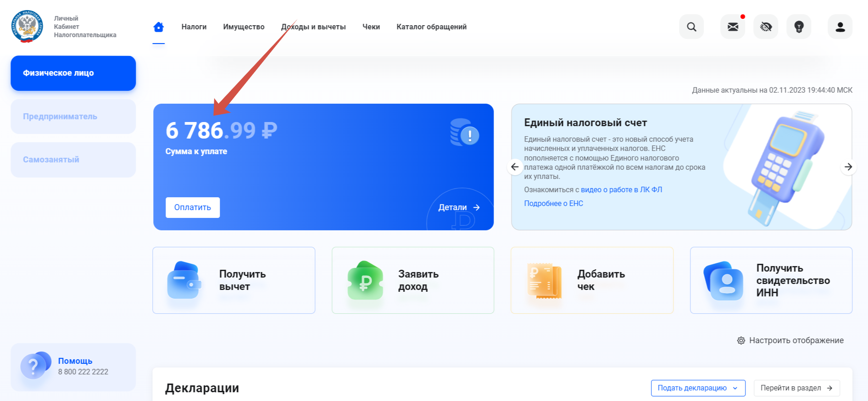Click the coins warning icon on debt card
This screenshot has width=868, height=401.
coord(464,132)
